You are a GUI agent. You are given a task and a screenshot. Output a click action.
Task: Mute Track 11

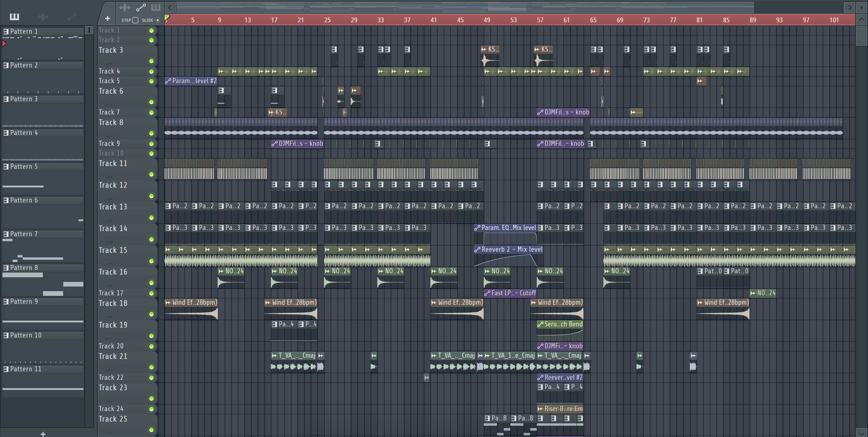coord(152,174)
